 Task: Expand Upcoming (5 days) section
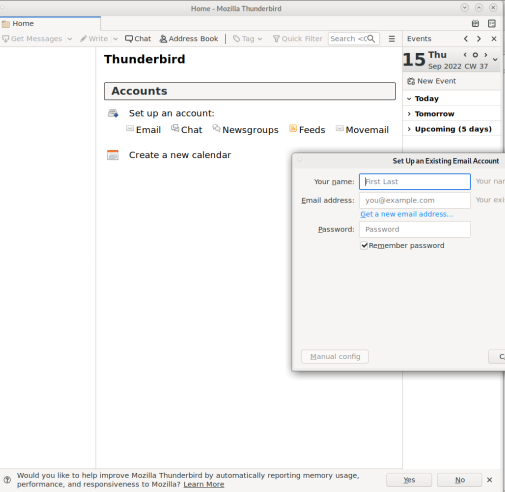409,129
